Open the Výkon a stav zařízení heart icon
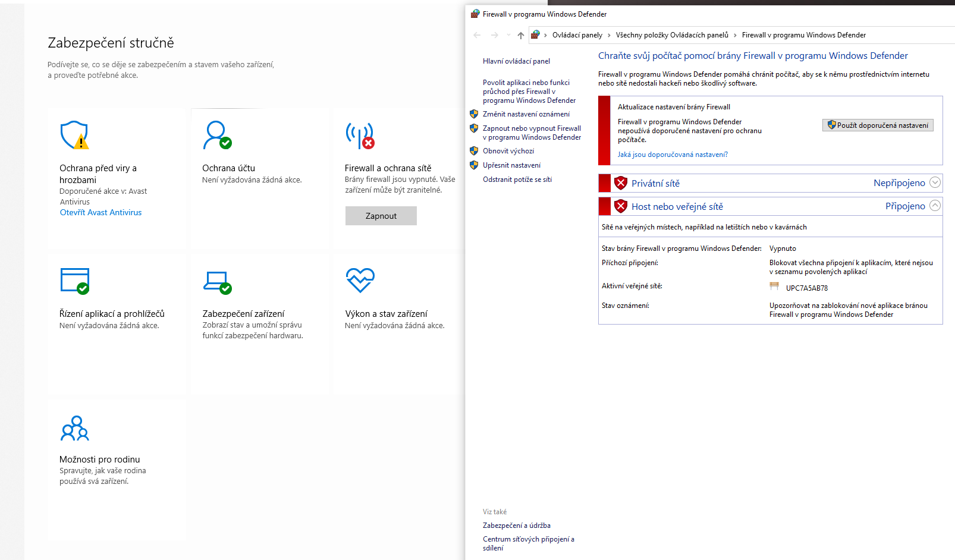955x560 pixels. 360,280
